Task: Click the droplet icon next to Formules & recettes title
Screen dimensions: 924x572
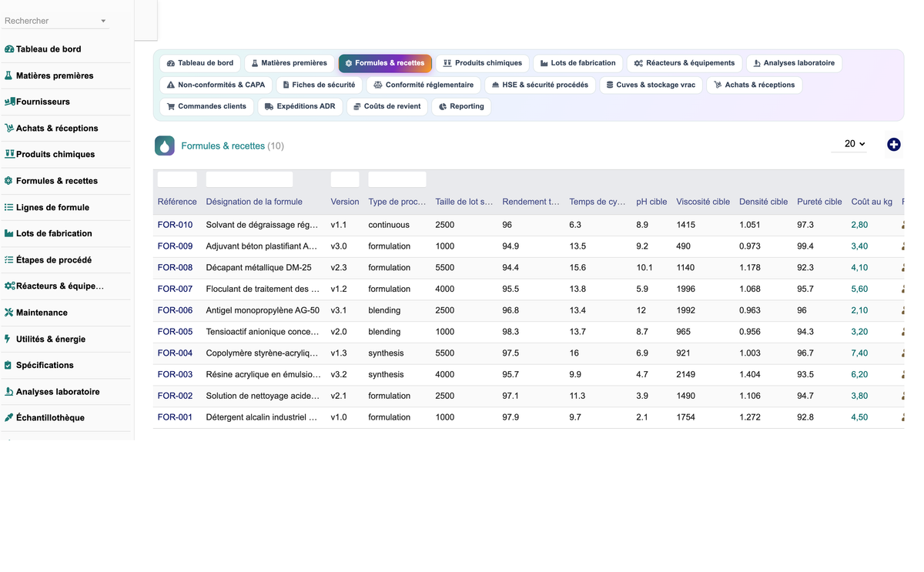Action: coord(165,146)
